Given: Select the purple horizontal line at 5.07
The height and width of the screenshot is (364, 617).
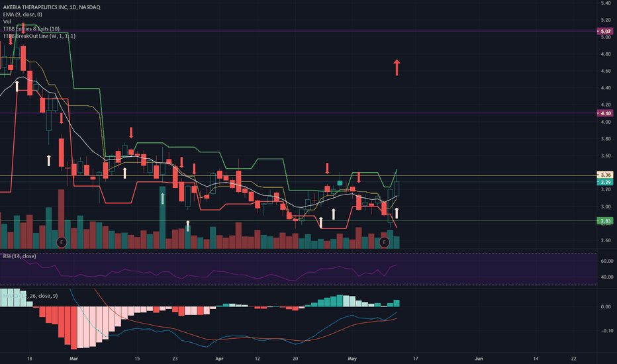Looking at the screenshot, I should [x=299, y=31].
